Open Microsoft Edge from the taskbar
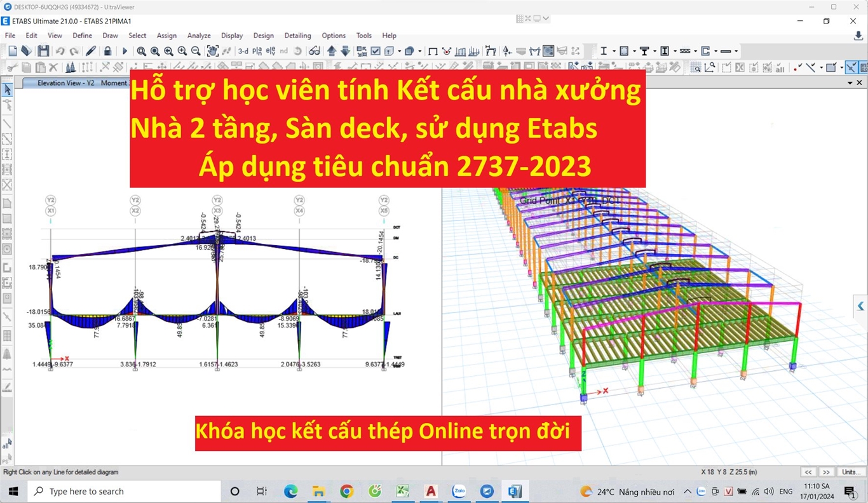 (290, 491)
